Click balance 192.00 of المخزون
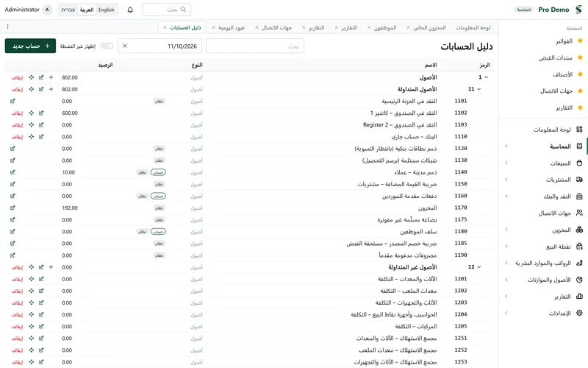Screen dimensions: 588x368 coord(70,208)
